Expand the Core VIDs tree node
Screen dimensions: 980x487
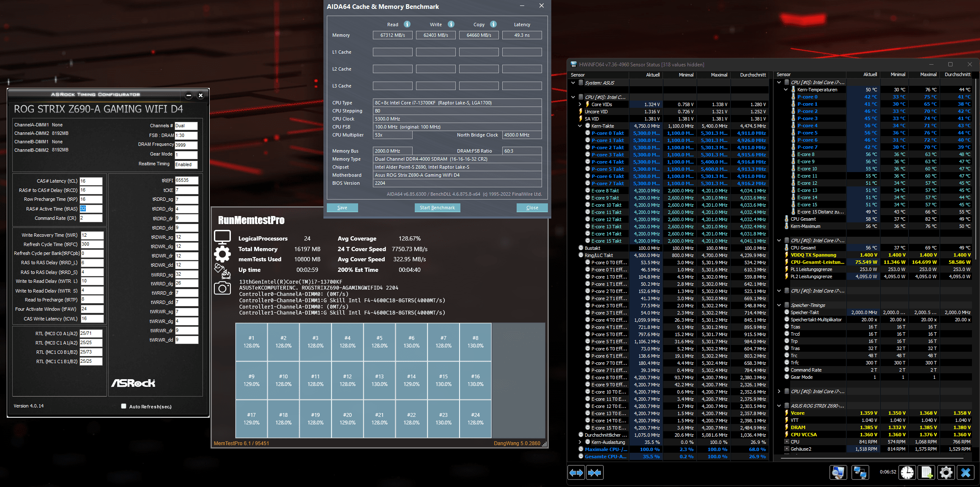click(580, 104)
